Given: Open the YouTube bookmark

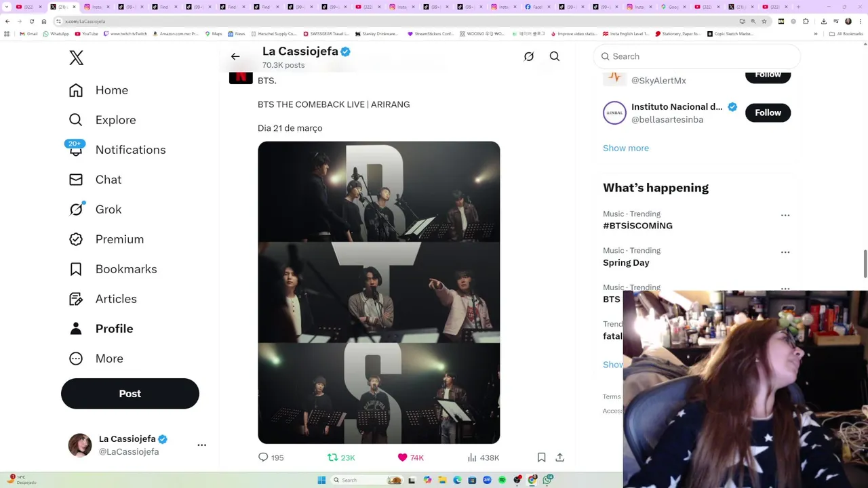Looking at the screenshot, I should (x=86, y=34).
